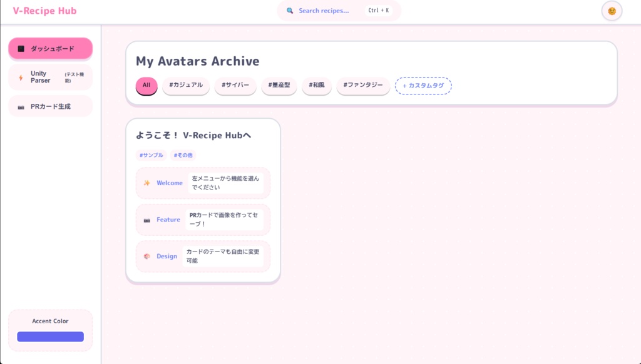
Task: Click the #その他 tag on the welcome card
Action: point(183,155)
